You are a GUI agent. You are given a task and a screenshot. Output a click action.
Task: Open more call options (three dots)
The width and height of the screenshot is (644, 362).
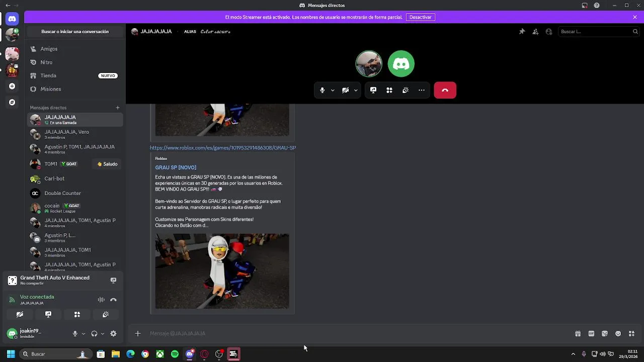click(422, 90)
